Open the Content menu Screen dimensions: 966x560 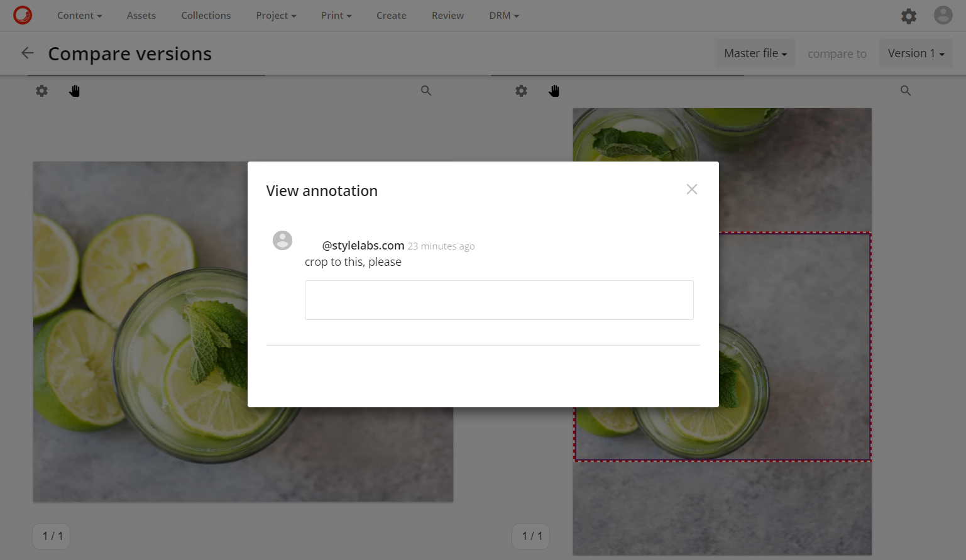(79, 15)
